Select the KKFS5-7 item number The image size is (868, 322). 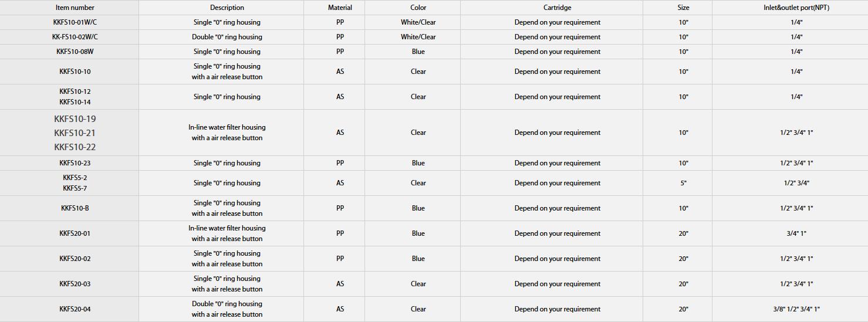point(75,188)
